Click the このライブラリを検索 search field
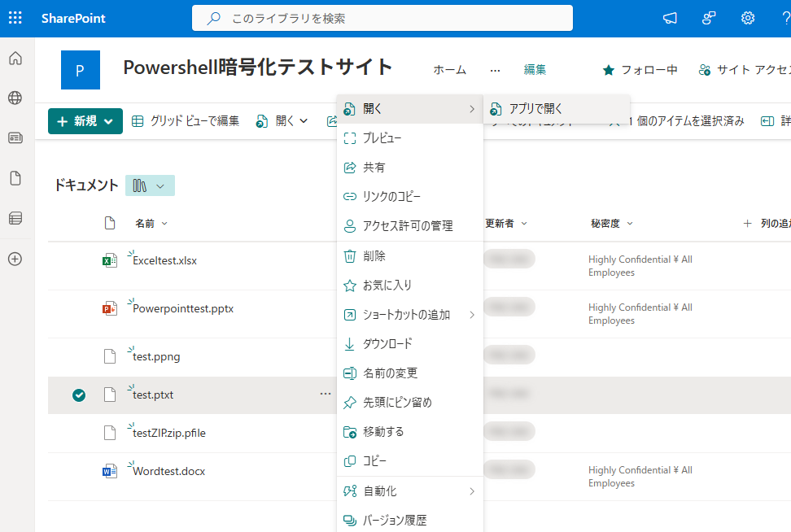Image resolution: width=791 pixels, height=532 pixels. point(382,17)
